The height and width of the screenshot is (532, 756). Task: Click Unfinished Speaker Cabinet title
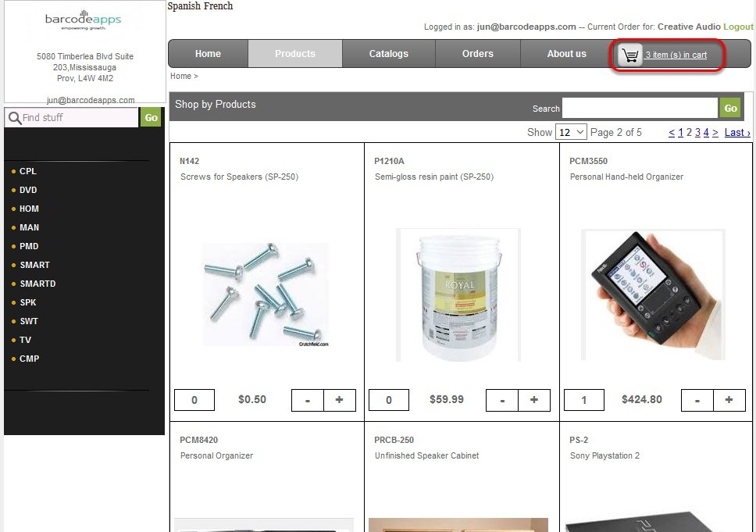[426, 455]
